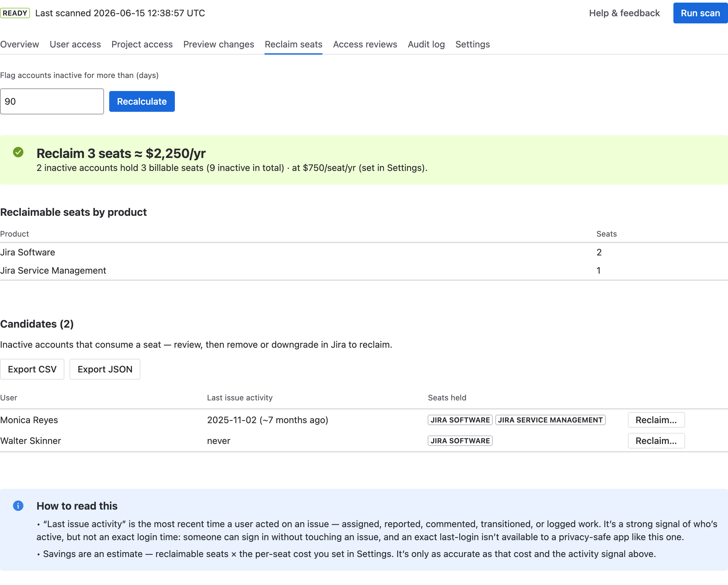Click the READY status badge
The height and width of the screenshot is (585, 728).
[x=15, y=13]
